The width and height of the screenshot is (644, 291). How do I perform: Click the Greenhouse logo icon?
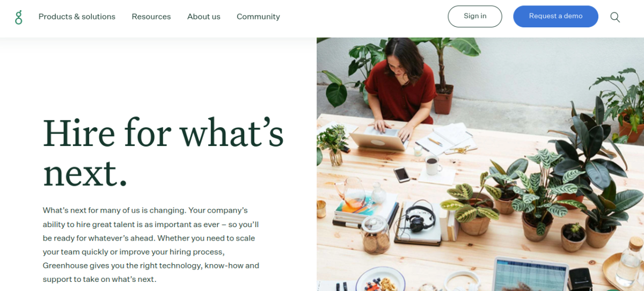coord(19,17)
